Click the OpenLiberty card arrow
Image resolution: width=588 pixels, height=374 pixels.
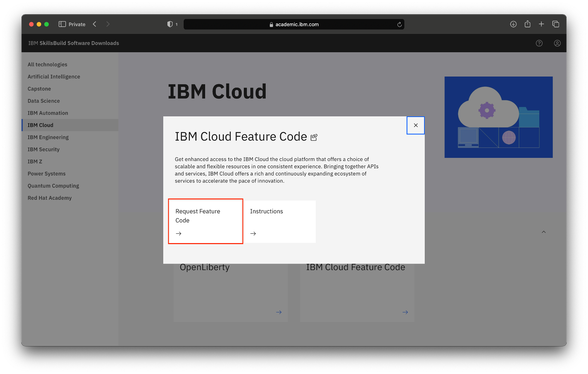tap(278, 312)
